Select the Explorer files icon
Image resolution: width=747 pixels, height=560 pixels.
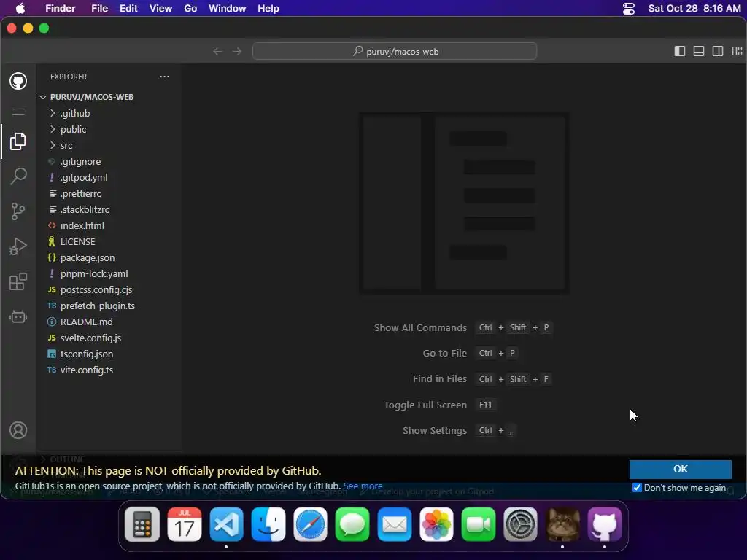point(18,141)
